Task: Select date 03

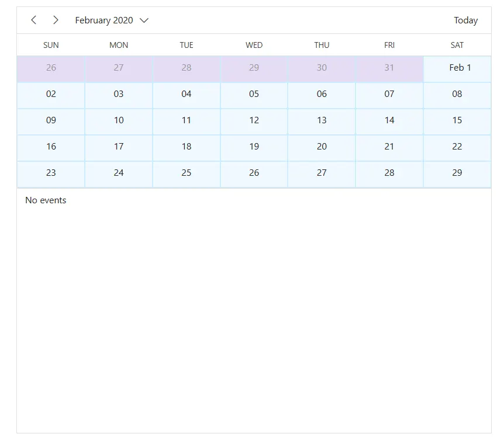Action: tap(119, 95)
